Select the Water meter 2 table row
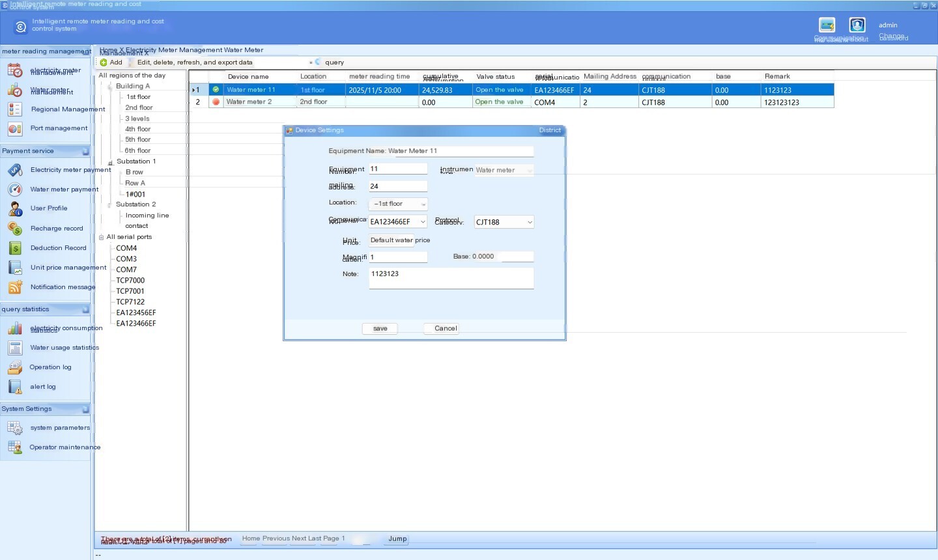The height and width of the screenshot is (560, 938). [x=511, y=102]
